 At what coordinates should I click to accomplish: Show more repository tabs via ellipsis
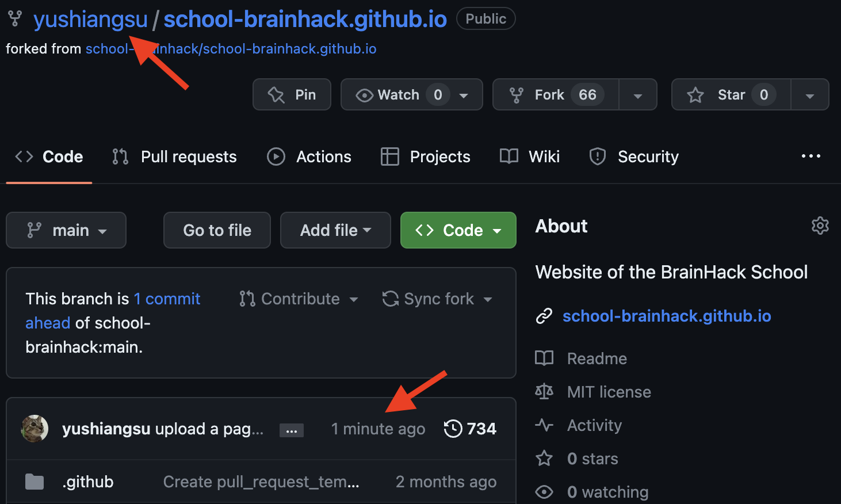click(811, 156)
